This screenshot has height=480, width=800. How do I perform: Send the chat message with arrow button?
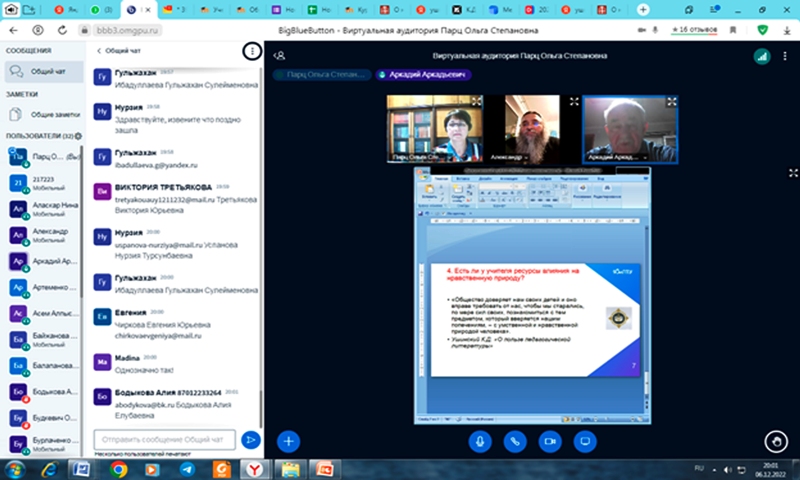click(251, 440)
